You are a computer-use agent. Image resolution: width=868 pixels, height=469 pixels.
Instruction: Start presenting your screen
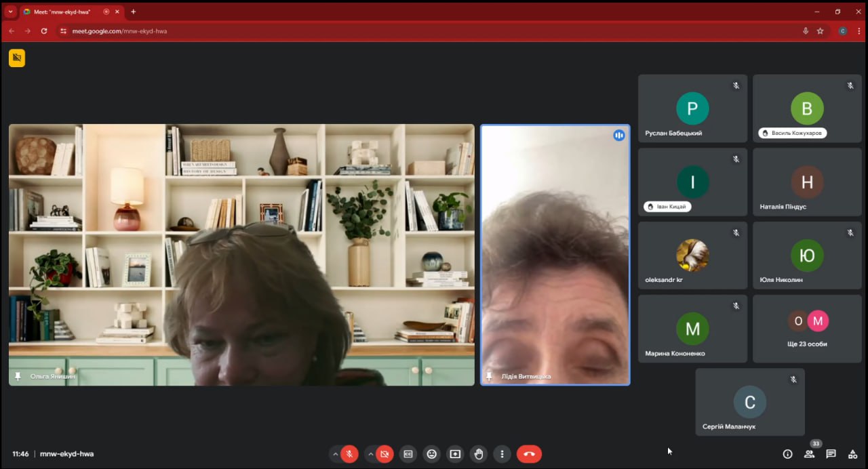(455, 454)
